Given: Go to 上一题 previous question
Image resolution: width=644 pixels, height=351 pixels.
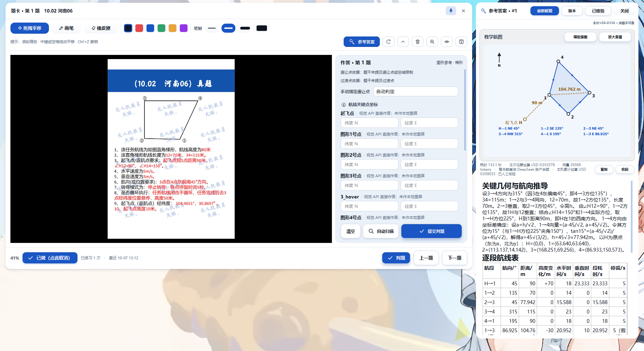Looking at the screenshot, I should tap(426, 258).
